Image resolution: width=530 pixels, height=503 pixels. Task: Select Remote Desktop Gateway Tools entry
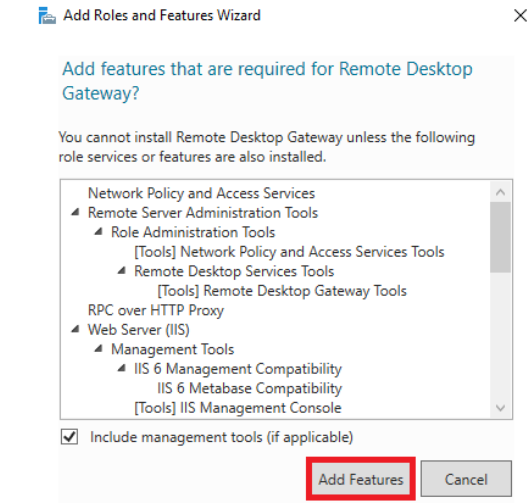(x=282, y=291)
